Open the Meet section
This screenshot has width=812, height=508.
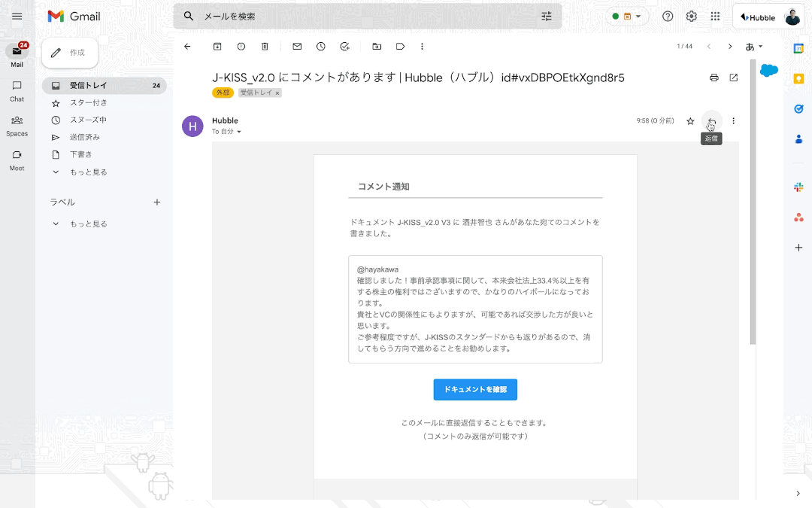(17, 160)
